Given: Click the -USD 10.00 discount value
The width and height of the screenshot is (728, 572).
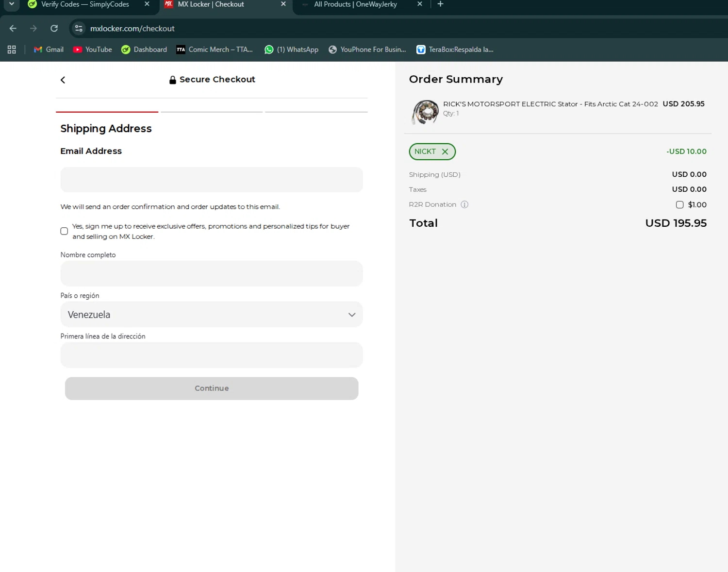Looking at the screenshot, I should tap(686, 151).
